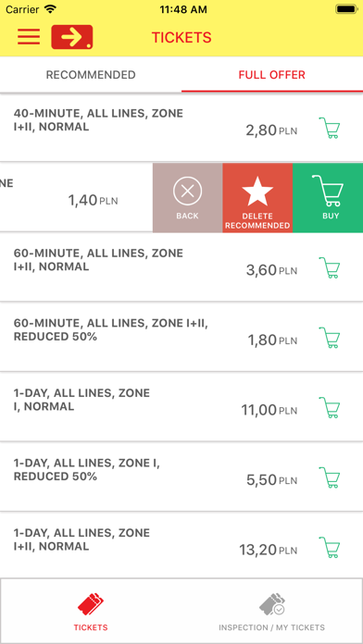Tap the 11,00 PLN price label
Image resolution: width=363 pixels, height=644 pixels.
269,410
